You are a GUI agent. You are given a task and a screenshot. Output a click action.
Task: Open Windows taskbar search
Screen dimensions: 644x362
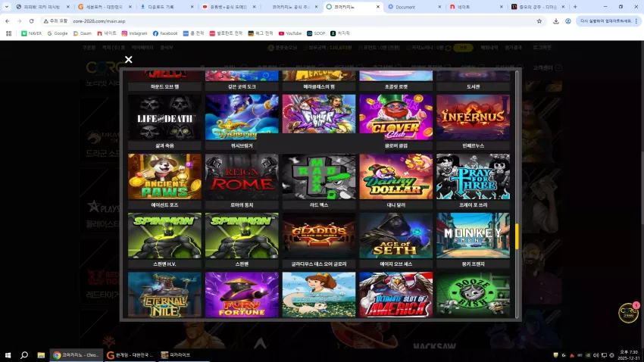tap(24, 355)
